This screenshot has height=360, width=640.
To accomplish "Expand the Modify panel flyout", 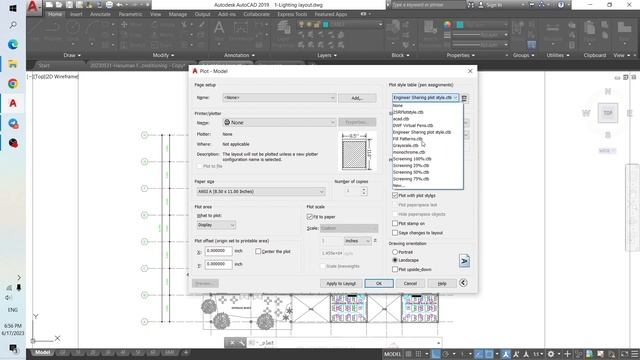I will 163,55.
